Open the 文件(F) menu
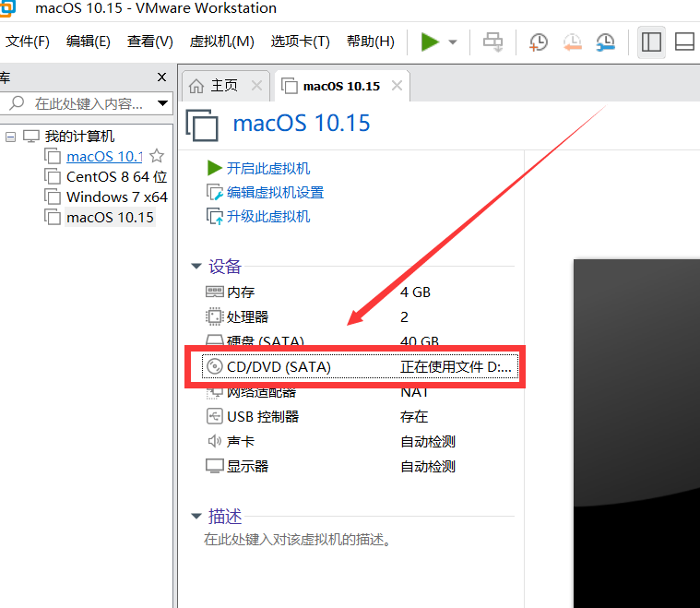The image size is (700, 608). pos(28,42)
